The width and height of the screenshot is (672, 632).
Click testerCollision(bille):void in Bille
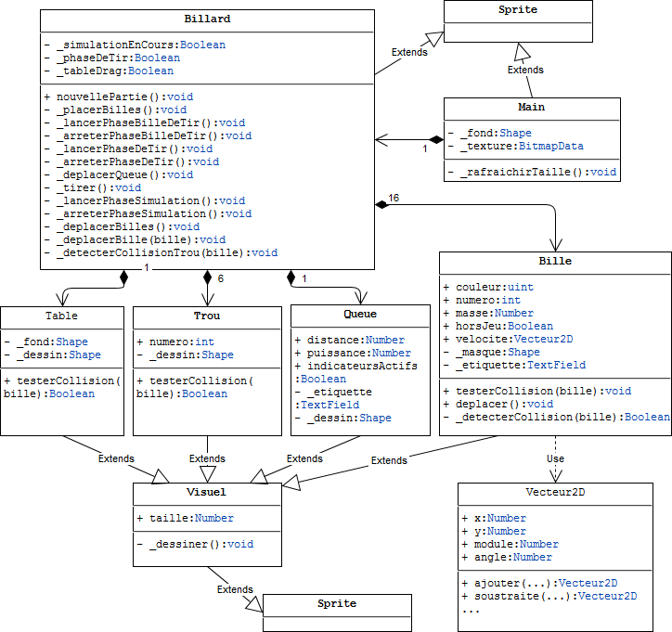click(x=537, y=392)
